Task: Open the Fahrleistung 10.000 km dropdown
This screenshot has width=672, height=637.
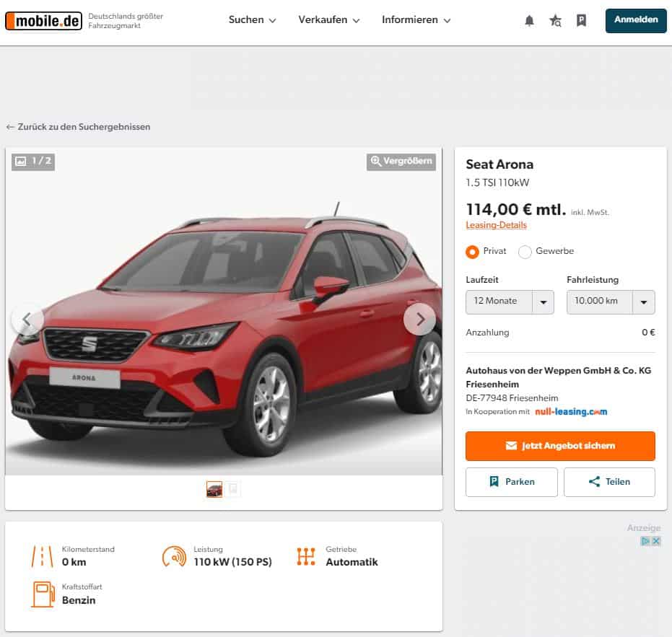Action: click(x=611, y=302)
